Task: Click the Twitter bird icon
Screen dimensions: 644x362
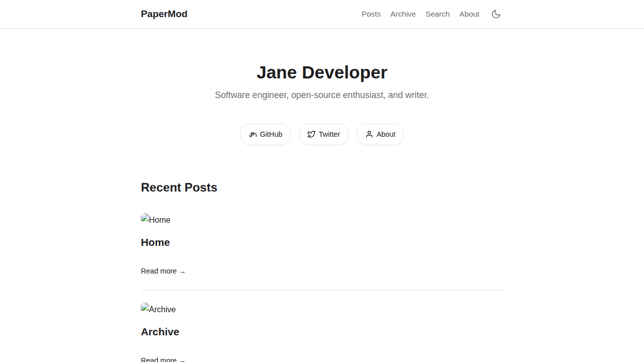Action: [x=311, y=134]
